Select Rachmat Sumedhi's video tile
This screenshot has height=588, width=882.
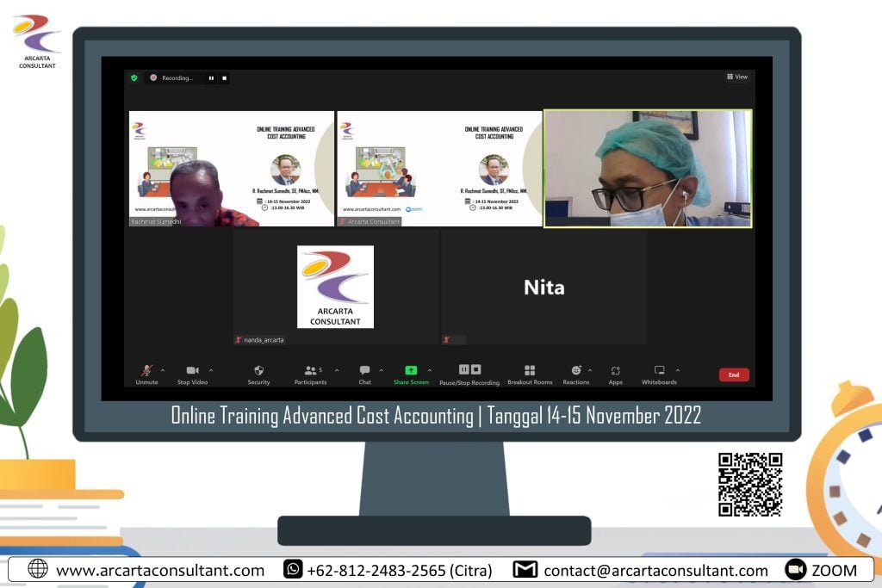232,168
